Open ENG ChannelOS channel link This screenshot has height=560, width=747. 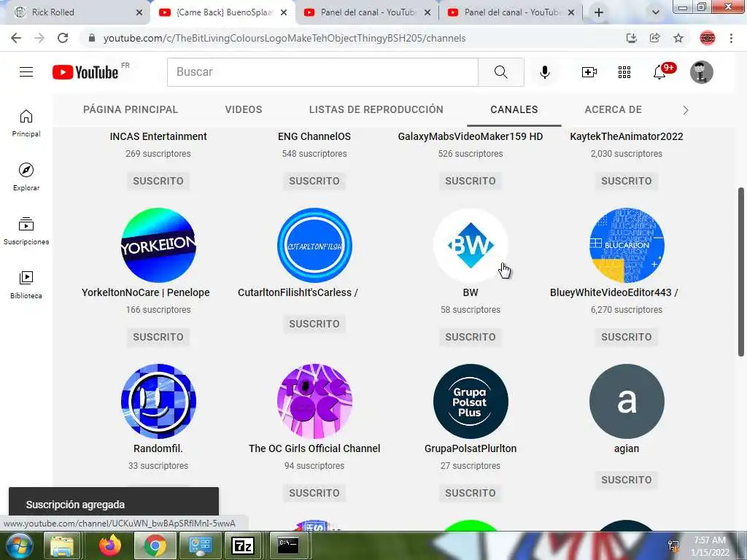pyautogui.click(x=314, y=136)
